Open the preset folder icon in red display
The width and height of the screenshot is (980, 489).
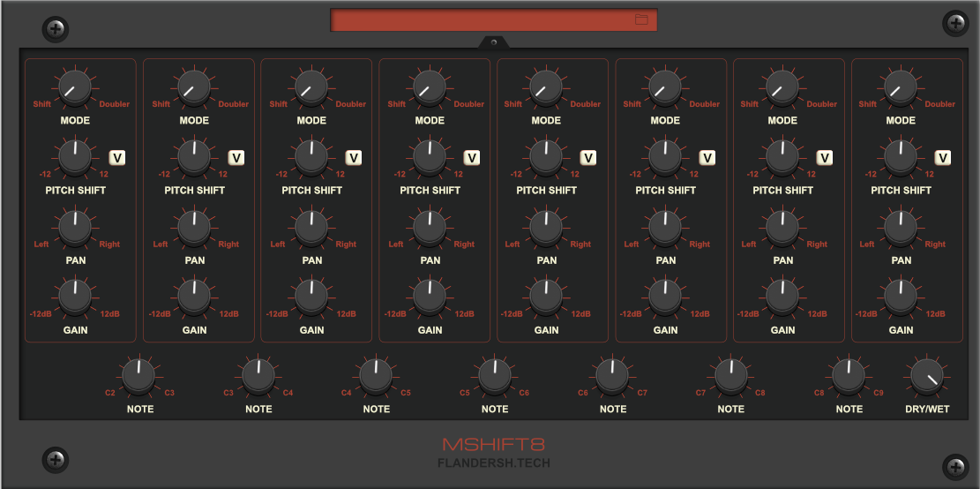[641, 19]
